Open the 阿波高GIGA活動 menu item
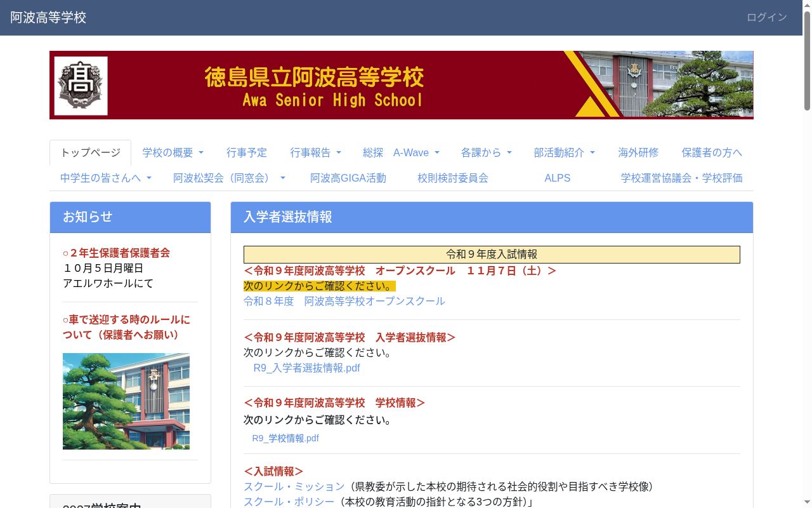This screenshot has height=508, width=812. click(x=348, y=178)
